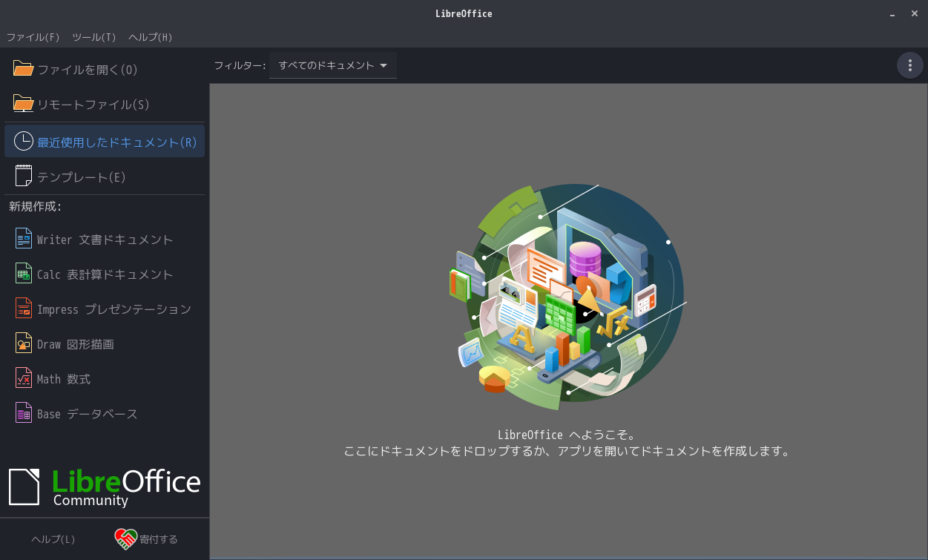Open Draw 図形描画
The width and height of the screenshot is (928, 560).
[x=82, y=343]
